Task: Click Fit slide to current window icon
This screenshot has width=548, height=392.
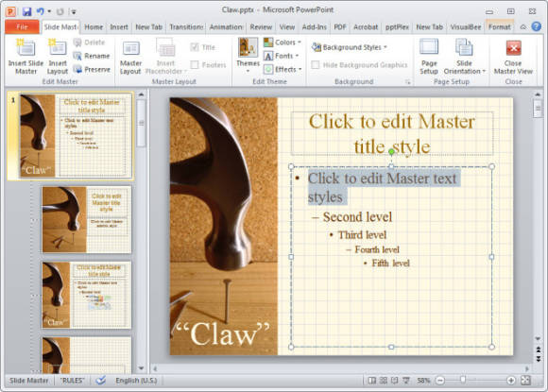Action: (525, 380)
